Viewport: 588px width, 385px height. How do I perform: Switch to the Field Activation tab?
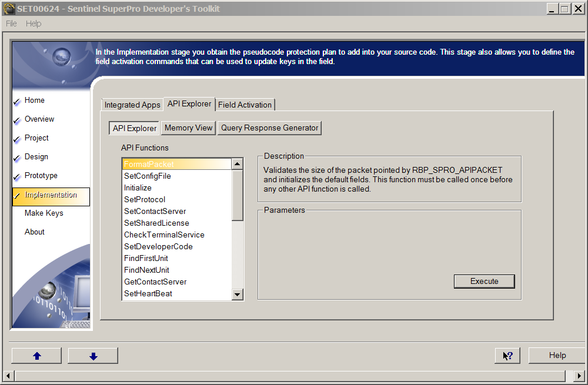(x=245, y=105)
